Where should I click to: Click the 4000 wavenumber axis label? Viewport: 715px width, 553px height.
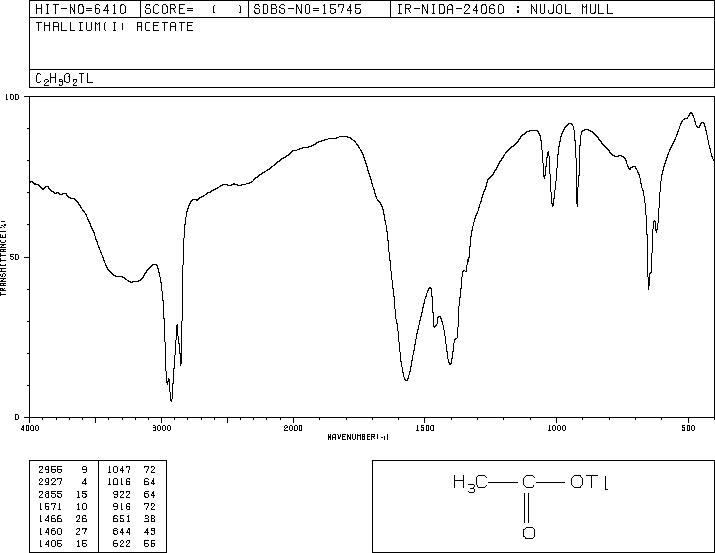point(30,428)
